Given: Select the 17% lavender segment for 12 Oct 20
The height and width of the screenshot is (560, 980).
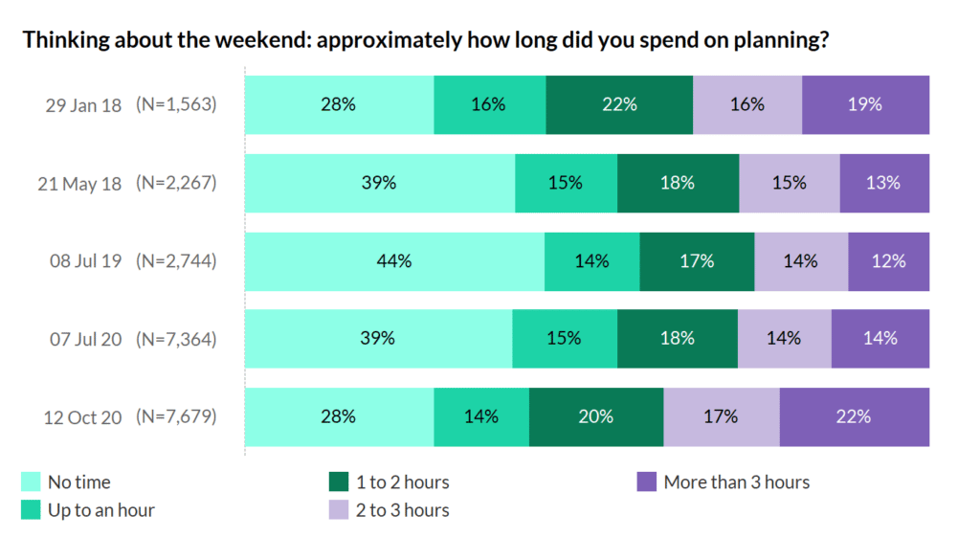Looking at the screenshot, I should pyautogui.click(x=722, y=416).
